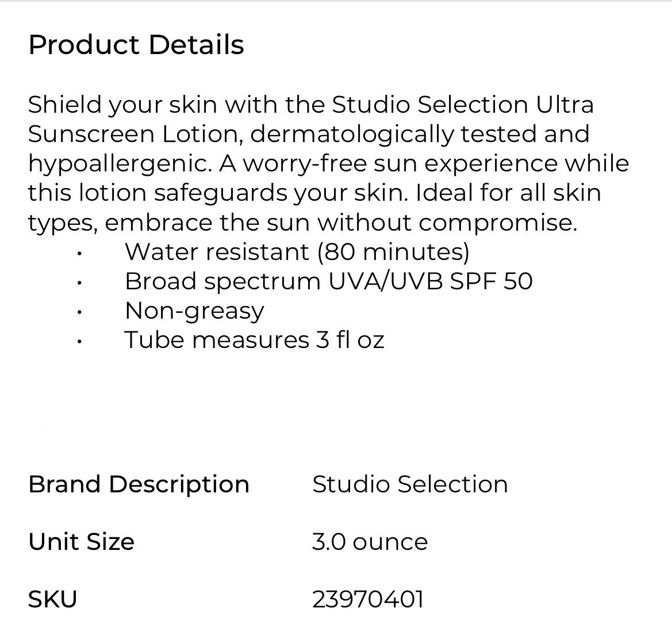Image resolution: width=672 pixels, height=631 pixels.
Task: Click the 'Tube measures 3 fl oz' bullet
Action: (254, 340)
